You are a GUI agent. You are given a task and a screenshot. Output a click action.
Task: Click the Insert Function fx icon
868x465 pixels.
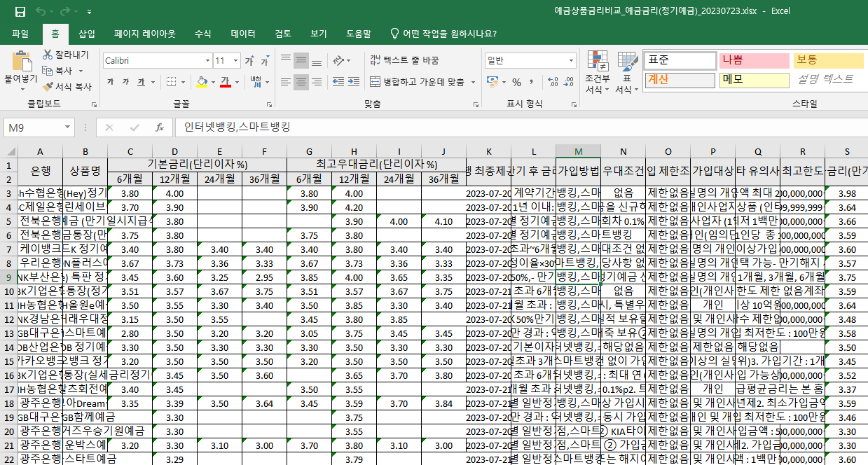(160, 127)
